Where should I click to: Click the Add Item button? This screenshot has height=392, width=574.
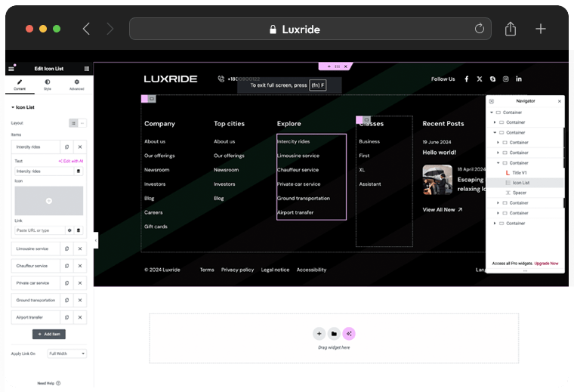[x=49, y=334]
